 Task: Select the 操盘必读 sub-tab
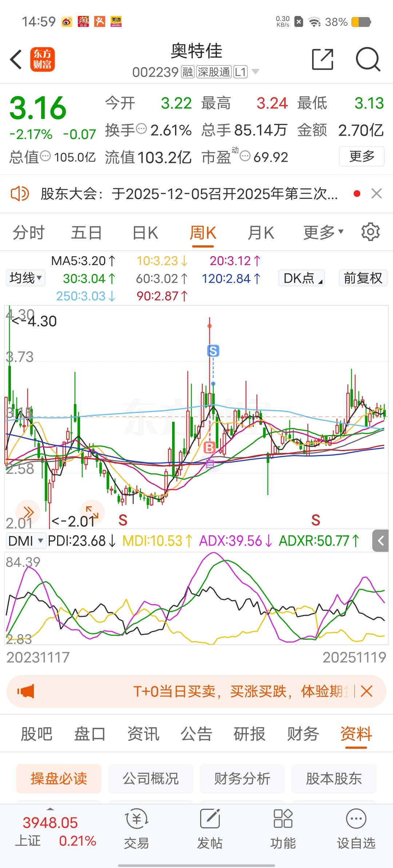click(59, 779)
